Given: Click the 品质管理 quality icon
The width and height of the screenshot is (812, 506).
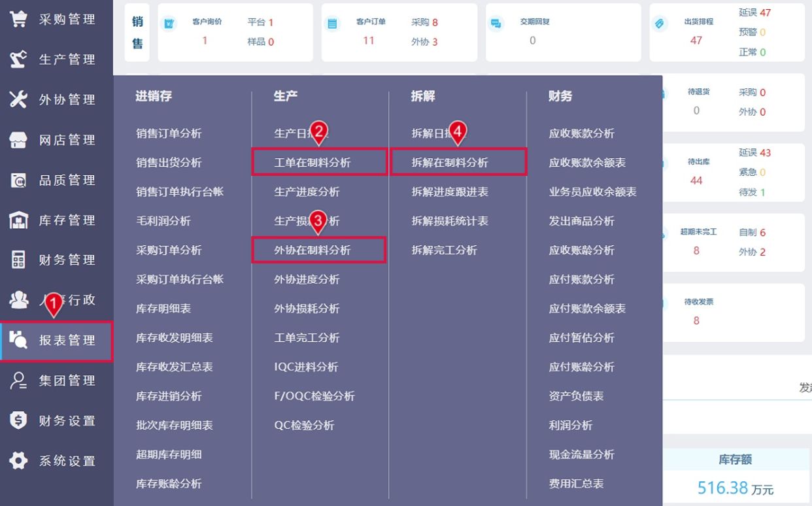Looking at the screenshot, I should [x=18, y=180].
